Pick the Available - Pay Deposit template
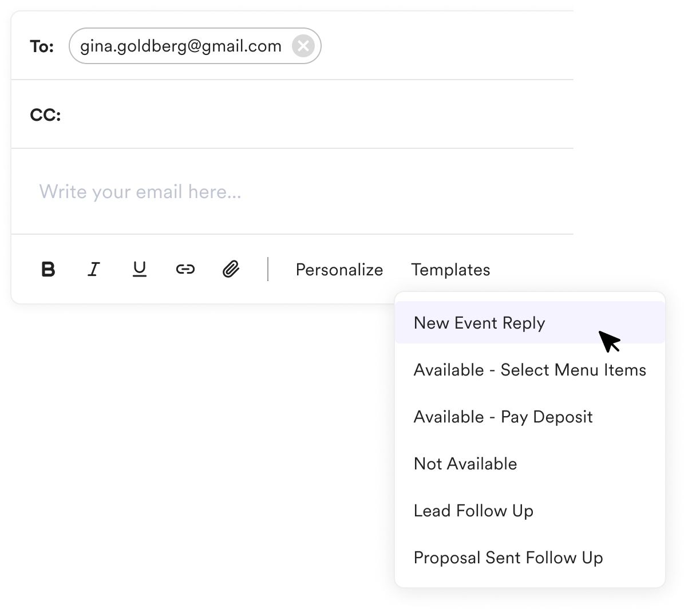696x616 pixels. [530, 417]
